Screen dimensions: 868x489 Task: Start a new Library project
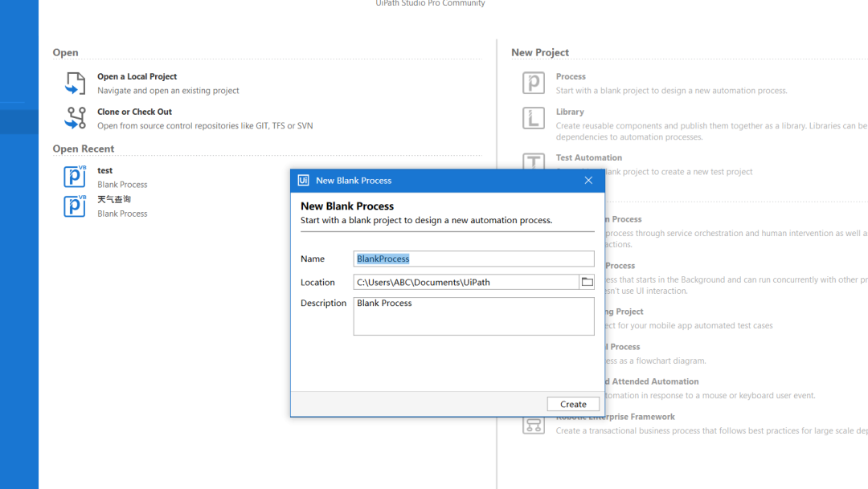(x=570, y=112)
